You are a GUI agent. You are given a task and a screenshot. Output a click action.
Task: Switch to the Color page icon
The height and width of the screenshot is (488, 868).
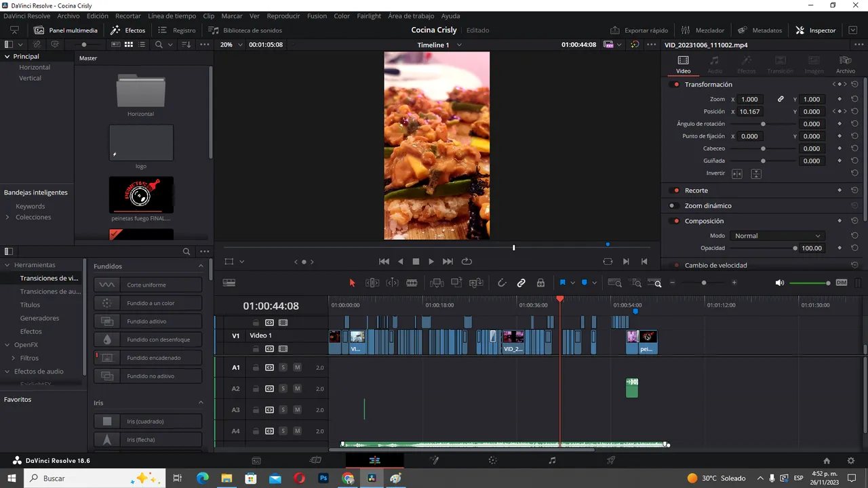(493, 460)
